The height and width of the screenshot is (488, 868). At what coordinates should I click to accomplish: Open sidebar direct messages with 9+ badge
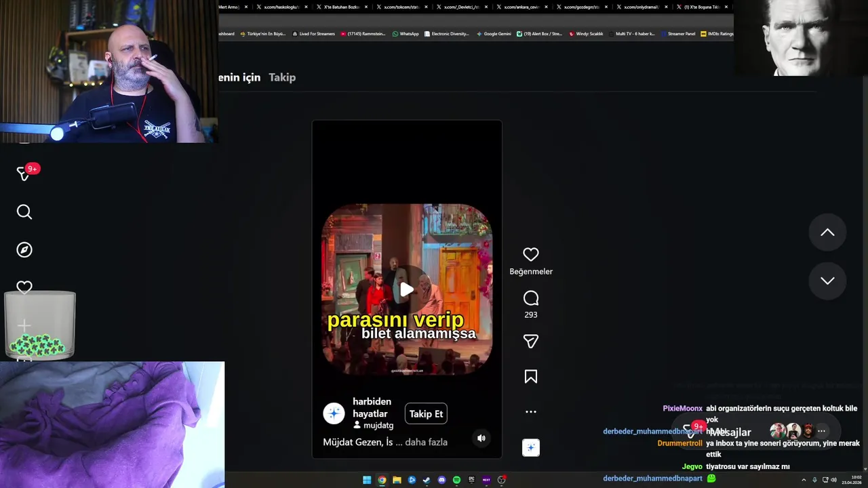(x=24, y=174)
